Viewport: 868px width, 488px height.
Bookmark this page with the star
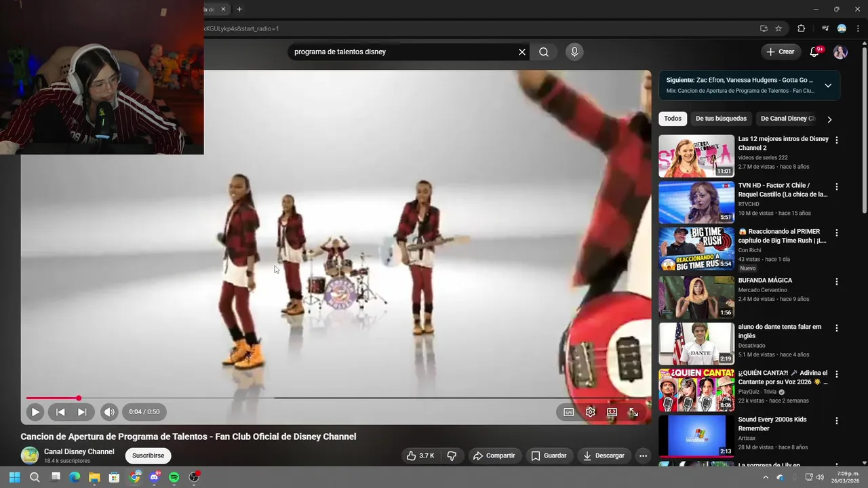[x=778, y=28]
